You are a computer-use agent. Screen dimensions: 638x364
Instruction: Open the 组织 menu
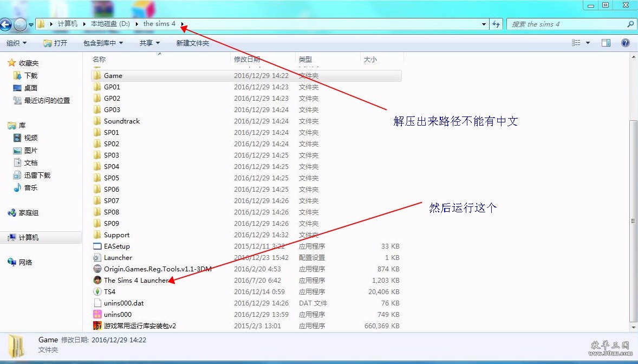[16, 43]
